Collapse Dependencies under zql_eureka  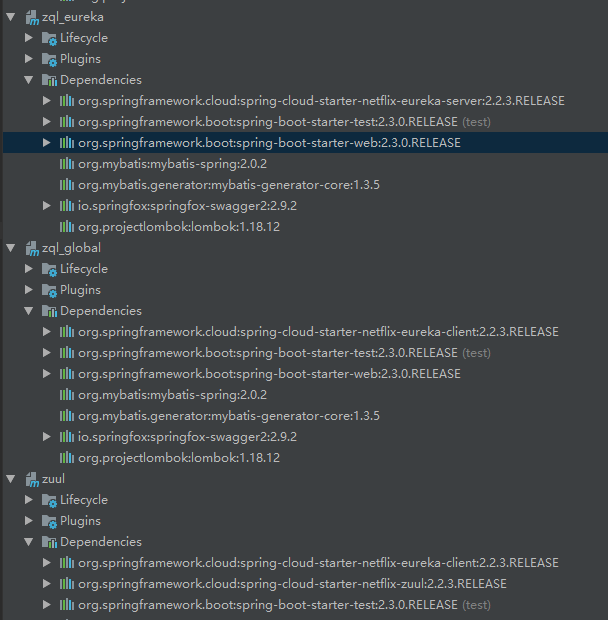[x=28, y=80]
